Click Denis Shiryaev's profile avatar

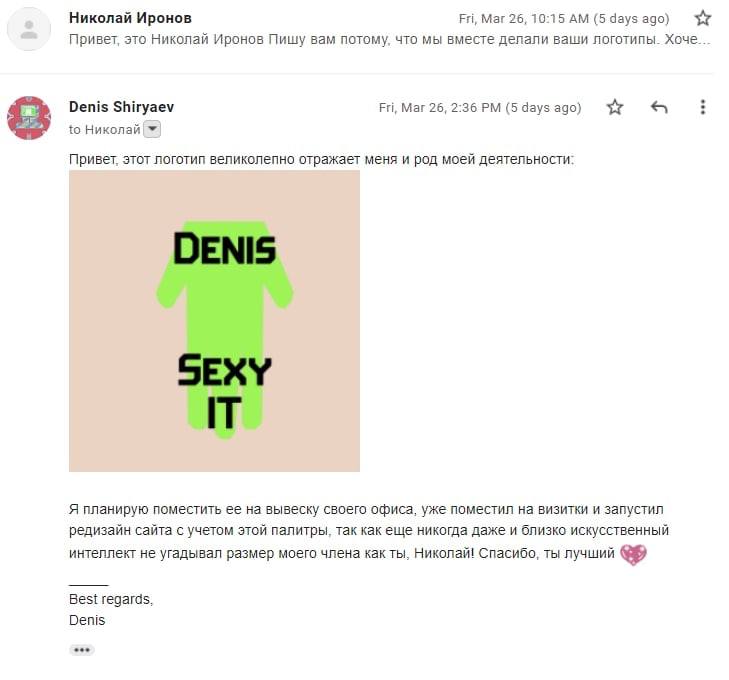29,118
